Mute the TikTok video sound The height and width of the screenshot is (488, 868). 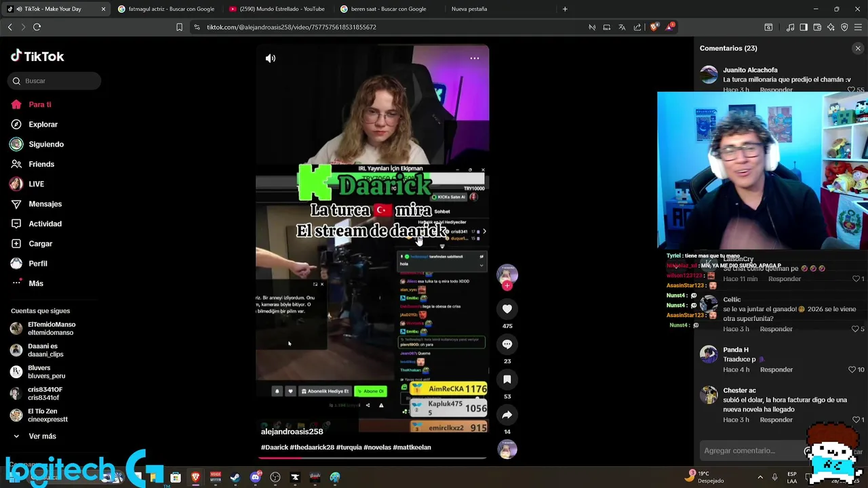(271, 58)
